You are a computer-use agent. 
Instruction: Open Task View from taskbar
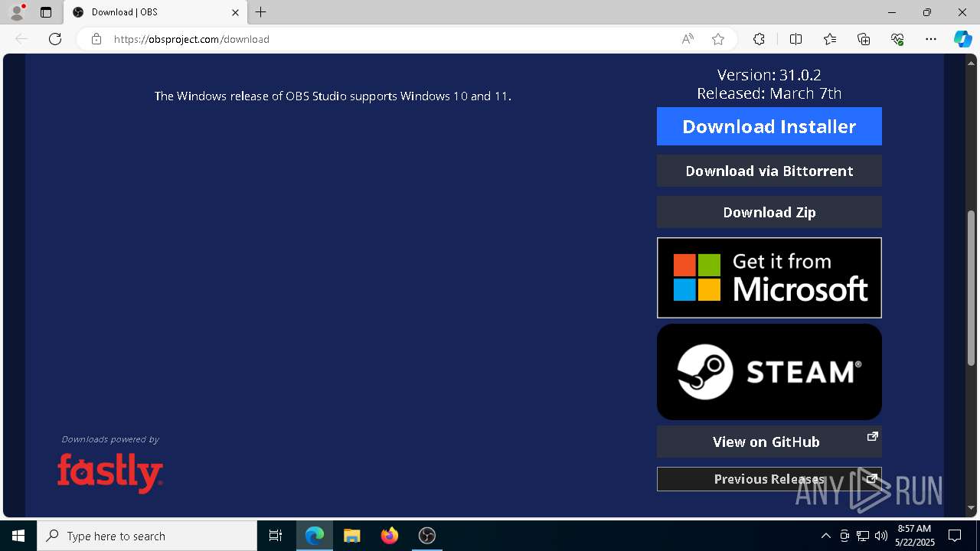click(x=276, y=536)
